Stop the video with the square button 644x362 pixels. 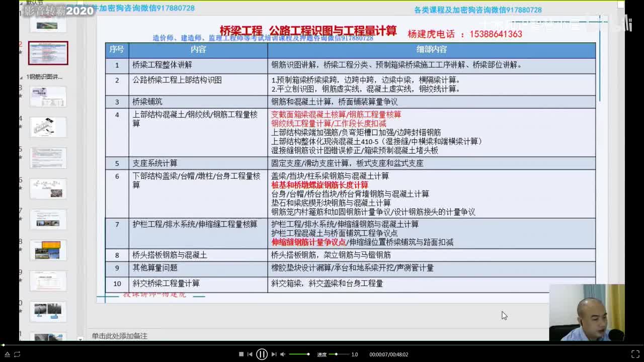(241, 354)
